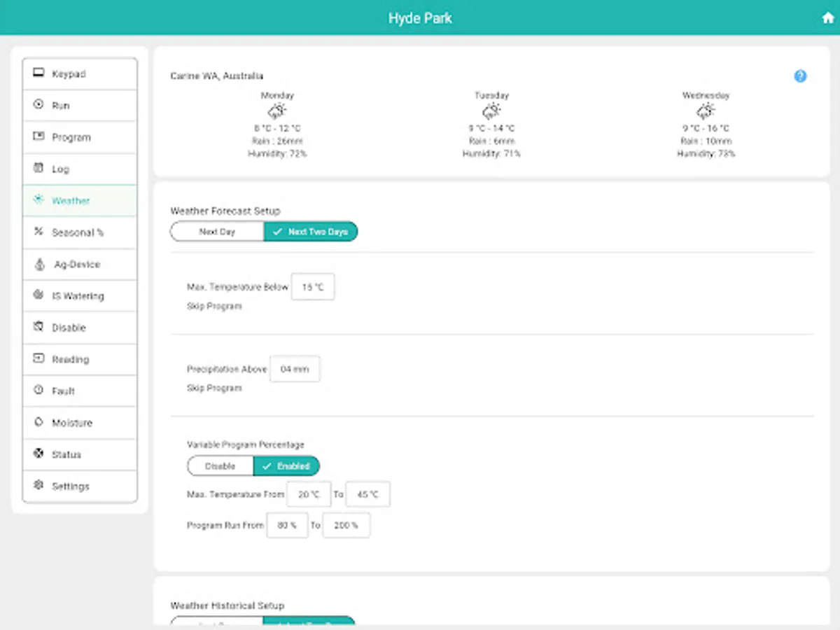Click the Program Run From percentage field
840x630 pixels.
tap(287, 525)
